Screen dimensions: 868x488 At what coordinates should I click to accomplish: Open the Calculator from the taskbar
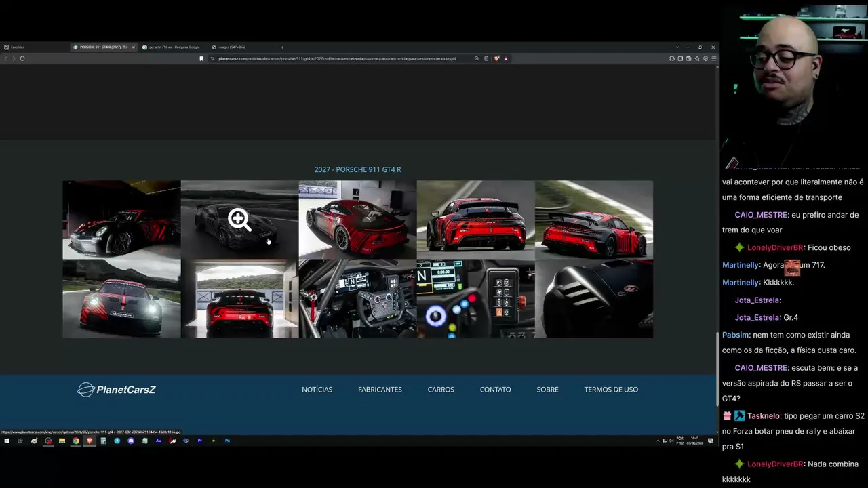click(x=103, y=441)
